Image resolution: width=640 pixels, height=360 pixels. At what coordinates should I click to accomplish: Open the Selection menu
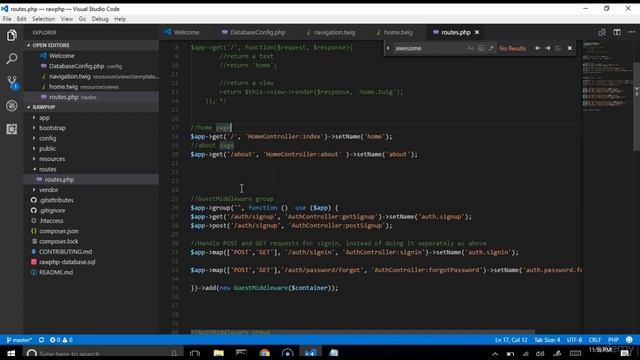(x=43, y=19)
